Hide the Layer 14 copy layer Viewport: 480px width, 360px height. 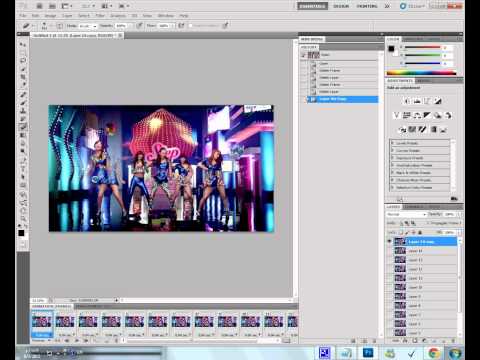pyautogui.click(x=389, y=241)
